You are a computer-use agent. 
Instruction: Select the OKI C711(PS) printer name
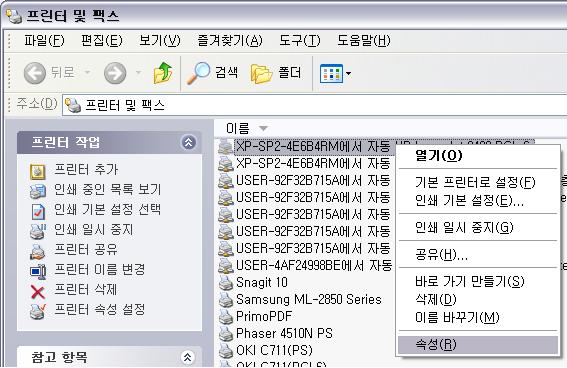(274, 351)
